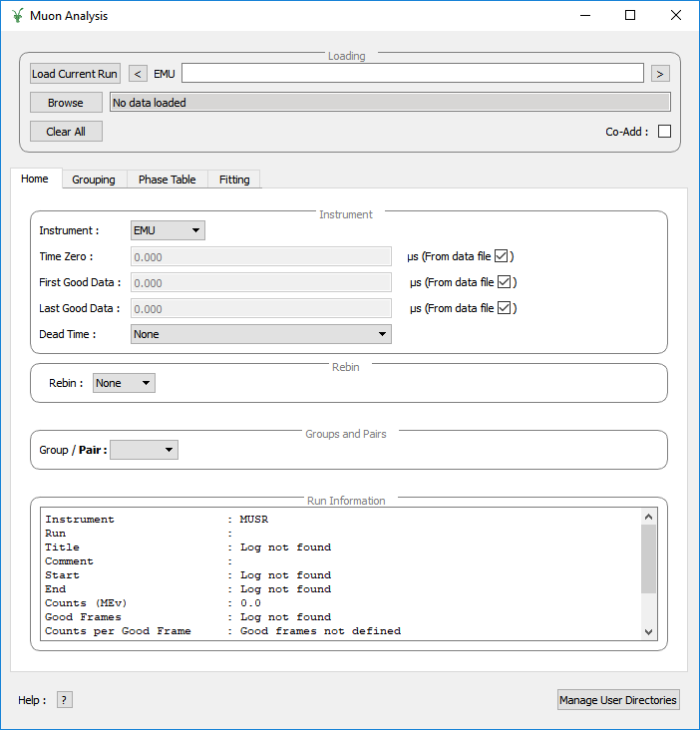The height and width of the screenshot is (730, 700).
Task: Switch to the Grouping tab
Action: [94, 180]
